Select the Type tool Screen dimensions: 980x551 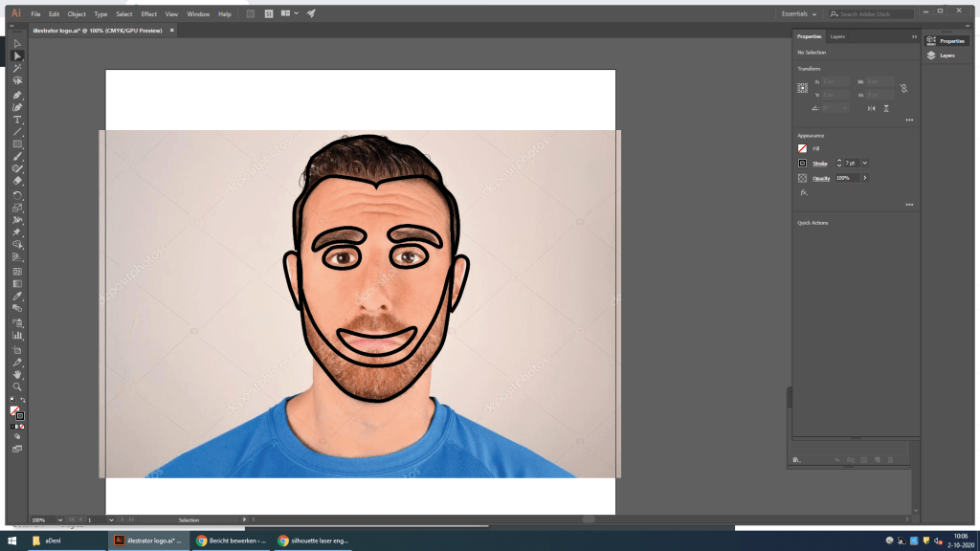pyautogui.click(x=17, y=120)
